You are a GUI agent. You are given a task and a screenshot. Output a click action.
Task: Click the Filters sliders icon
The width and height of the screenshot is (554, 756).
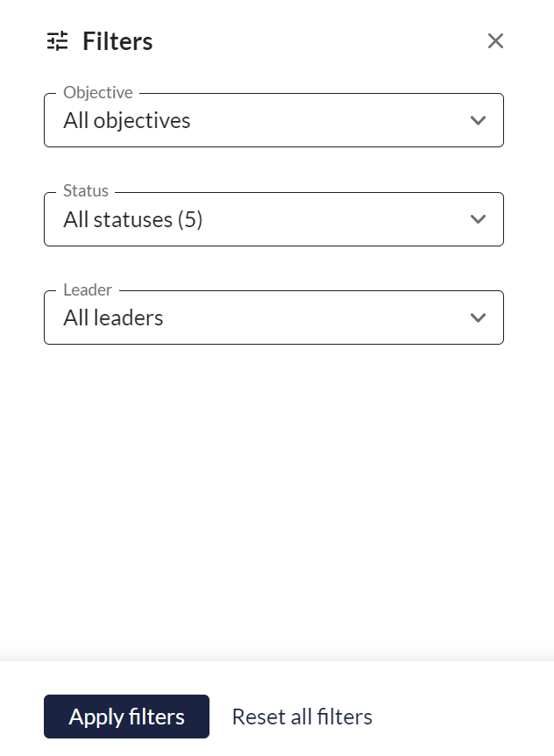(57, 41)
